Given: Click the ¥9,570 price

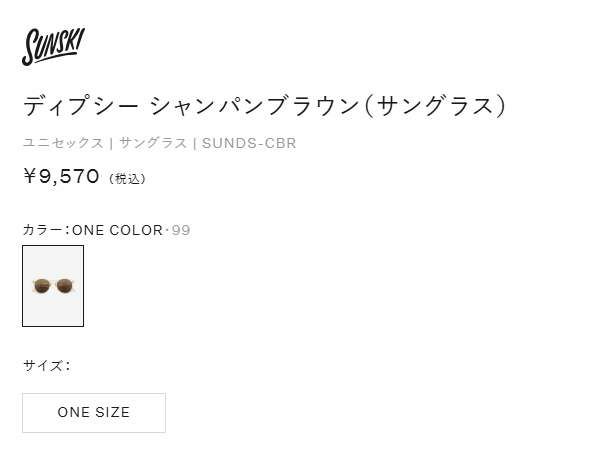Looking at the screenshot, I should [x=62, y=177].
